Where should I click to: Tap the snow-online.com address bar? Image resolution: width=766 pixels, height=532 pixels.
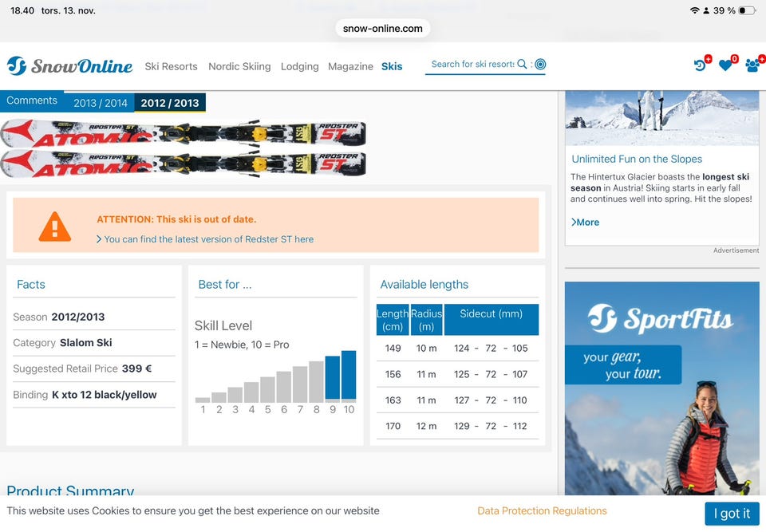[382, 29]
